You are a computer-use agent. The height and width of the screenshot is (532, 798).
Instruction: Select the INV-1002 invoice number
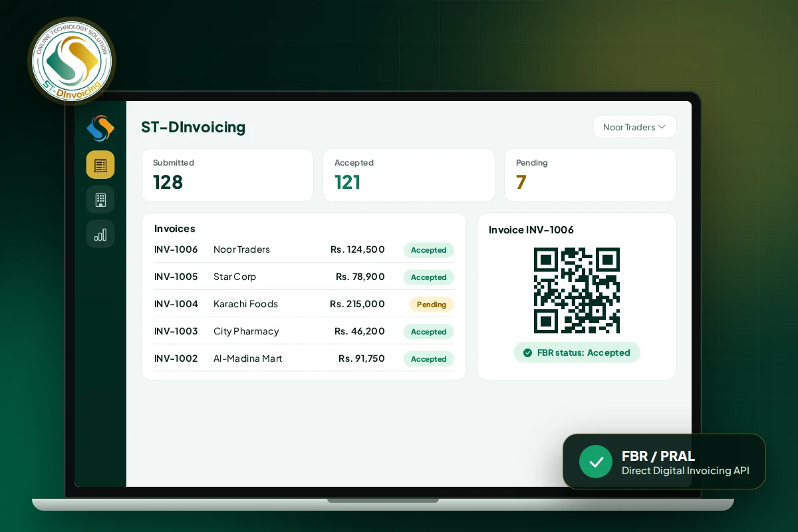click(x=176, y=358)
